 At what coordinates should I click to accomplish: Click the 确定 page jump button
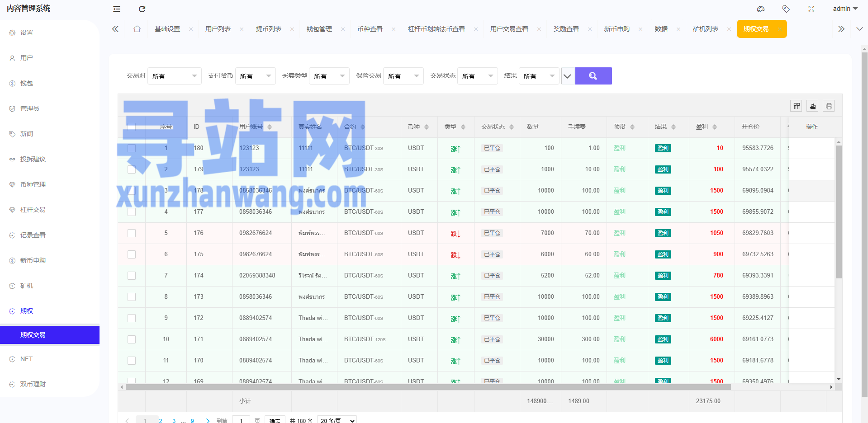[x=275, y=420]
